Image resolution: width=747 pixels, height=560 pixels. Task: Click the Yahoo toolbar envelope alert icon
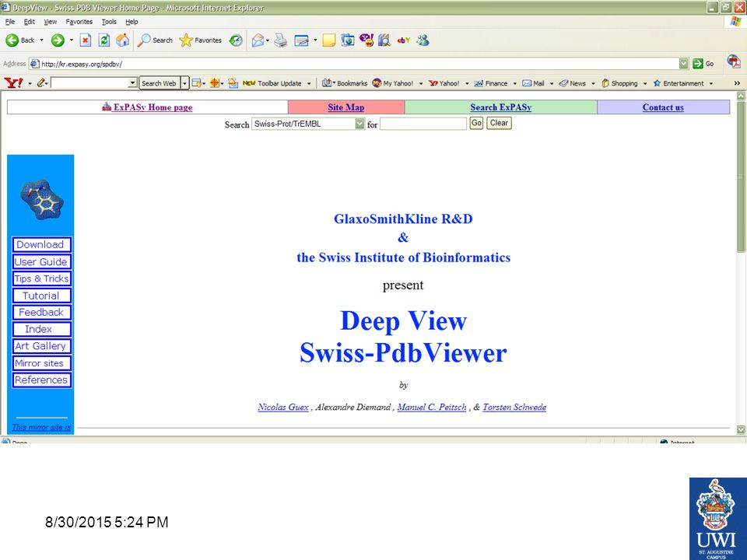pyautogui.click(x=233, y=83)
